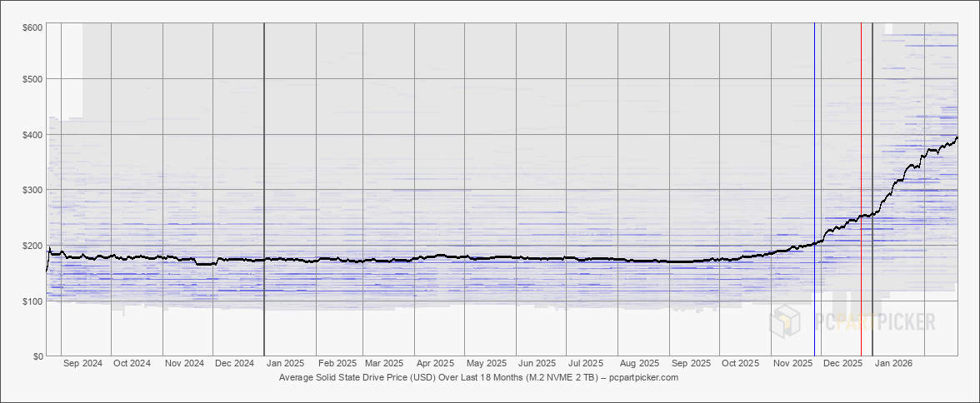
Task: Click the $300 y-axis label
Action: pos(34,190)
